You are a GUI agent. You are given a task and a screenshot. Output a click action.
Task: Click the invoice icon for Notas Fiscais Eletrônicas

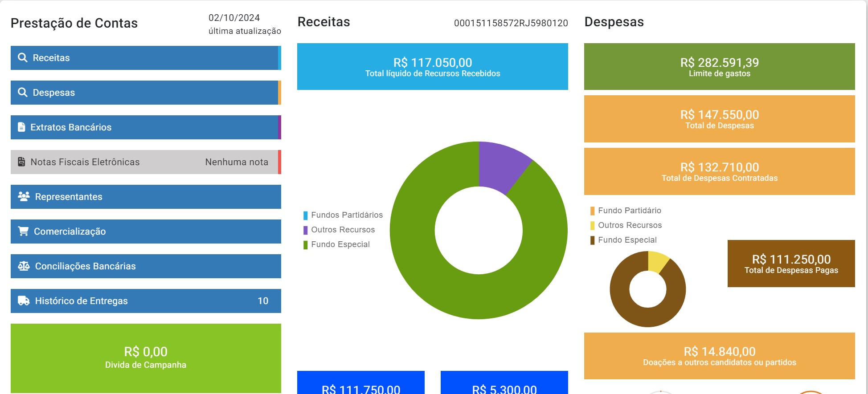21,162
